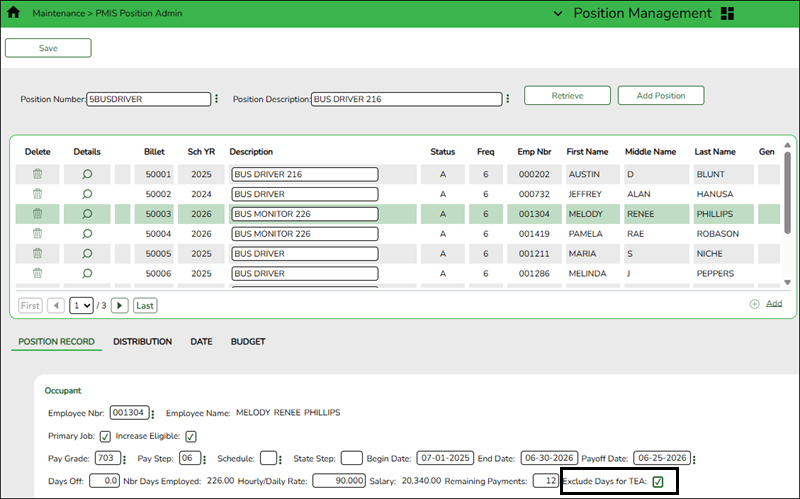
Task: Open lookup dots beside Schedule
Action: coord(280,459)
